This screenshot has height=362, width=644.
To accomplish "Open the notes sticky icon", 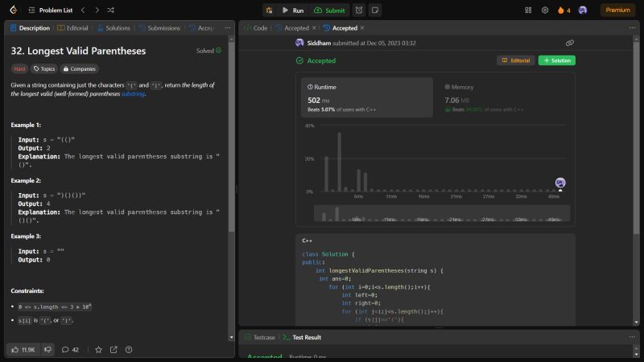I will click(x=375, y=10).
